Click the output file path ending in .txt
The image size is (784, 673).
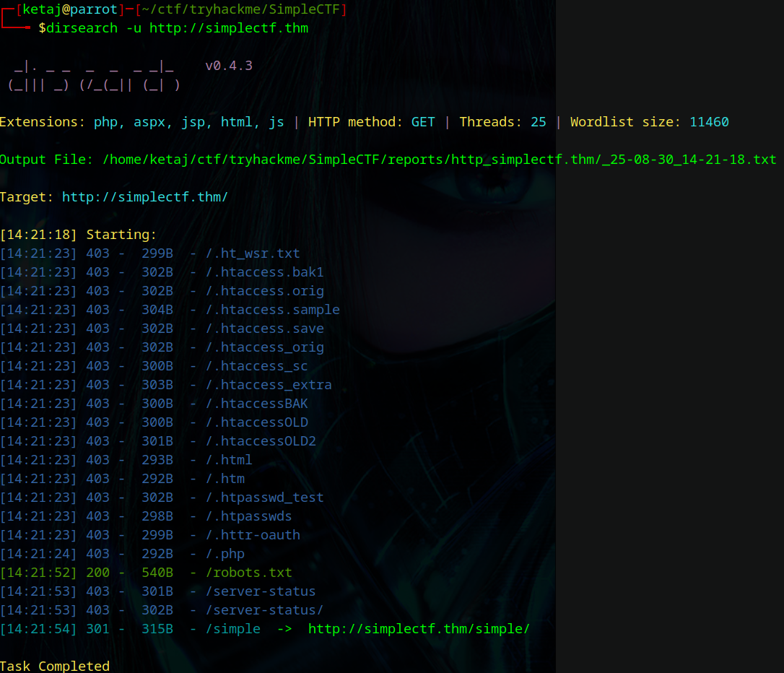(x=439, y=160)
